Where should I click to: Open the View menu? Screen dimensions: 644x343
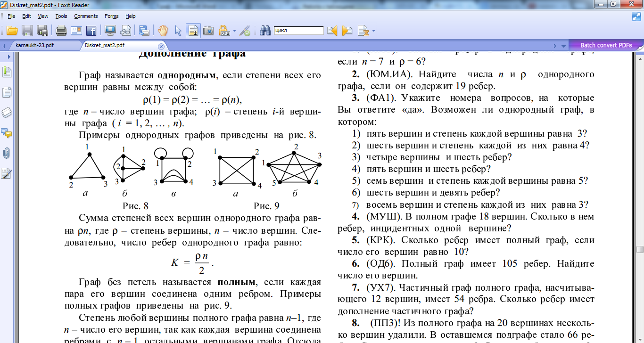(43, 16)
